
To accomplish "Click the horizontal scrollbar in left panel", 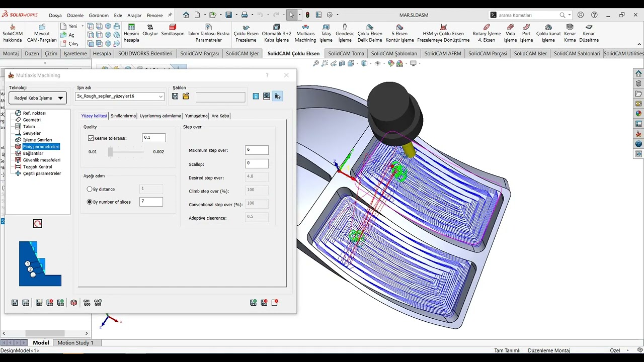I will (45, 333).
